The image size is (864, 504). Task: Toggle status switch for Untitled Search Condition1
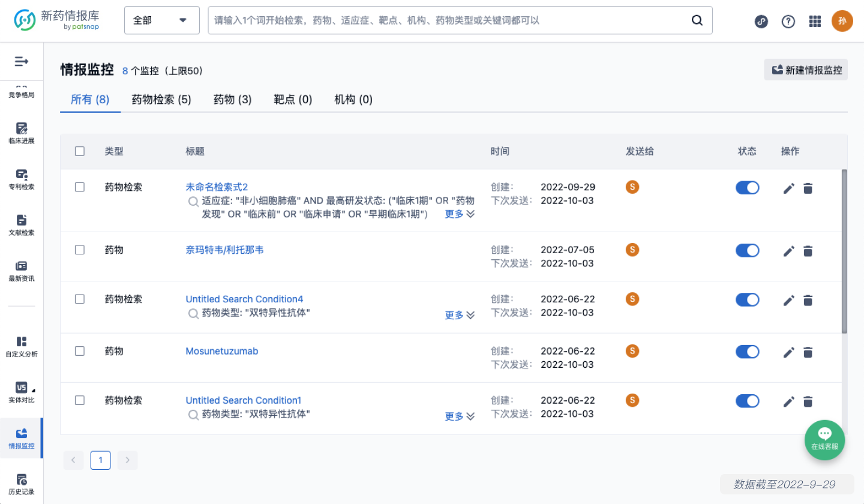[748, 401]
